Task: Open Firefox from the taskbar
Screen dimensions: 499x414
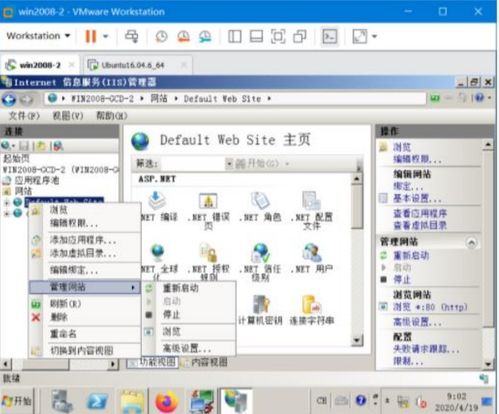Action: [x=166, y=401]
